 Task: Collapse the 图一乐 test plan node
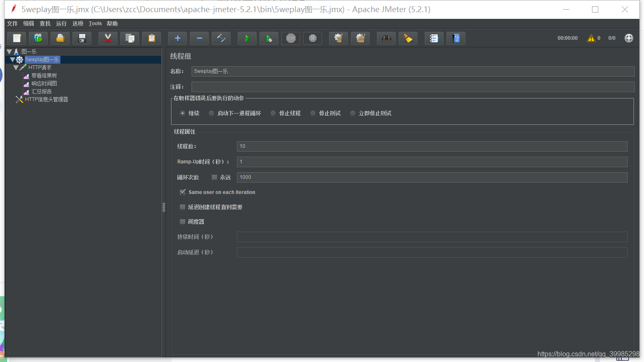[9, 52]
